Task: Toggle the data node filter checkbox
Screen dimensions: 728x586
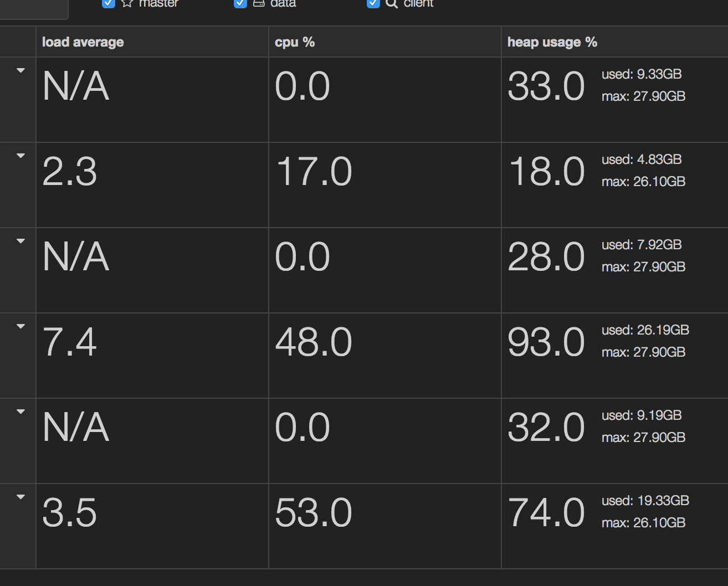Action: (240, 3)
